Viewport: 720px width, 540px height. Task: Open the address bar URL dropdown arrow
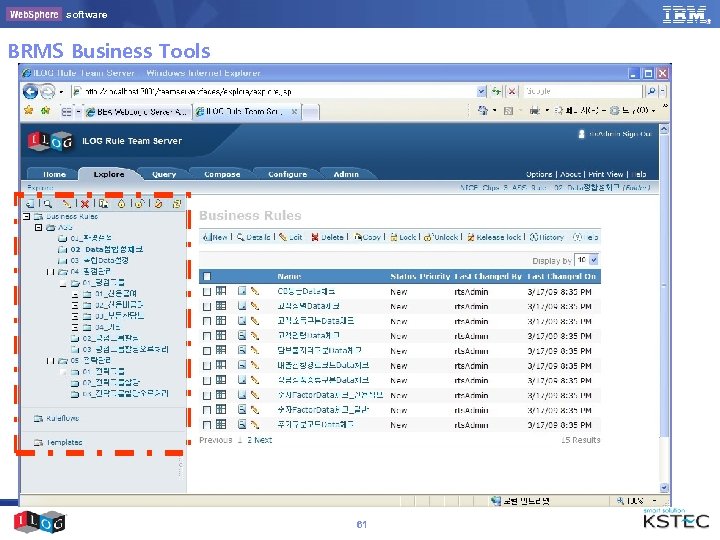click(x=481, y=91)
